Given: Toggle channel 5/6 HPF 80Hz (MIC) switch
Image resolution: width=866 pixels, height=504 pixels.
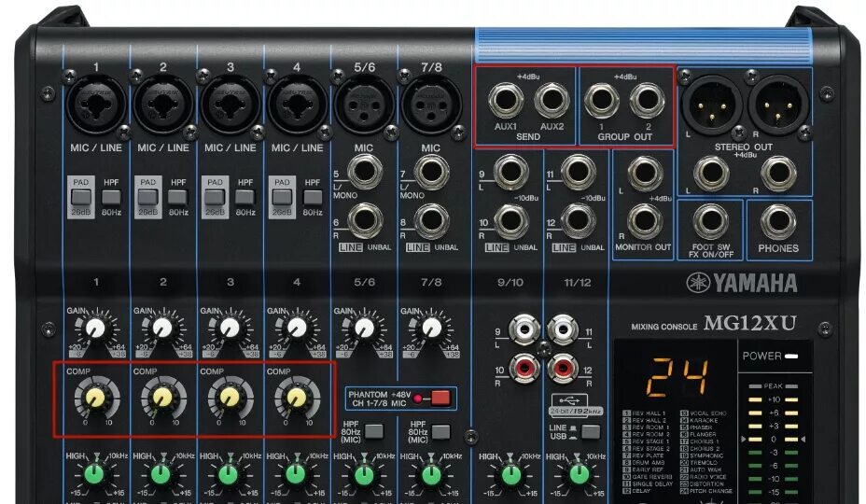Looking at the screenshot, I should (x=374, y=431).
